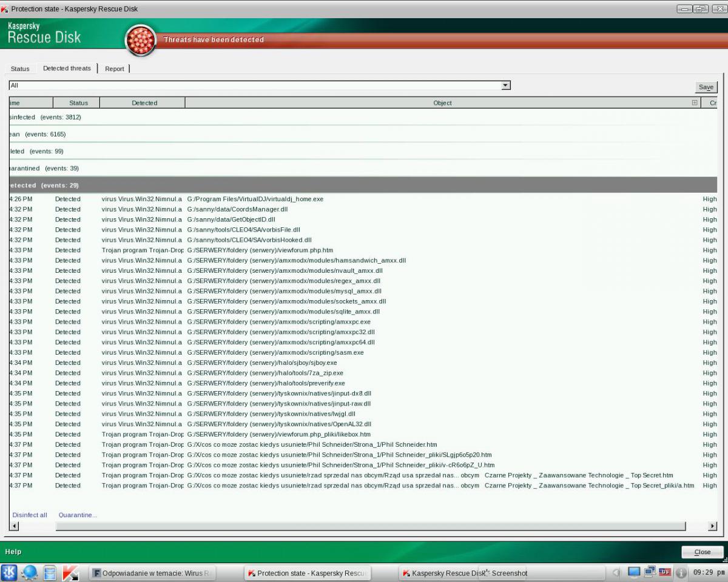
Task: Click the Disinfect all link
Action: tap(30, 515)
